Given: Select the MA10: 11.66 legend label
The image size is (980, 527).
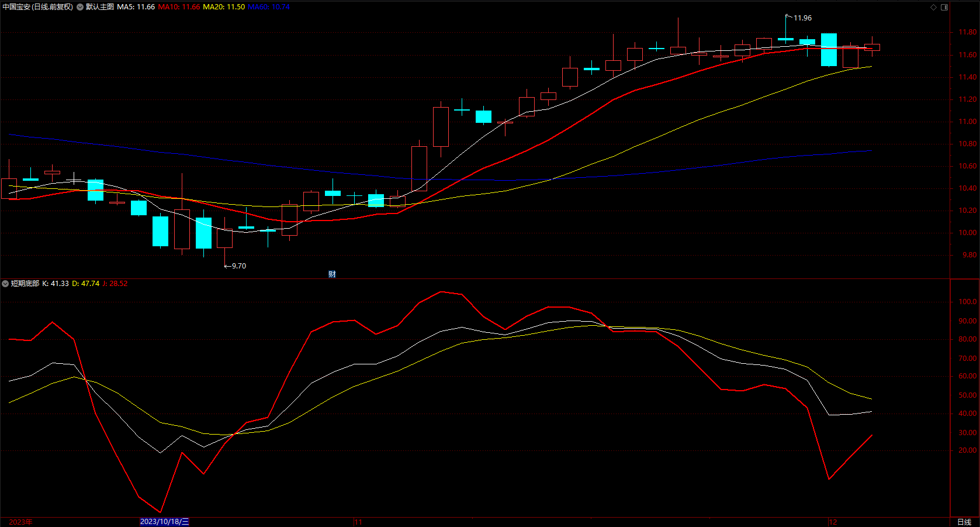Looking at the screenshot, I should coord(179,7).
